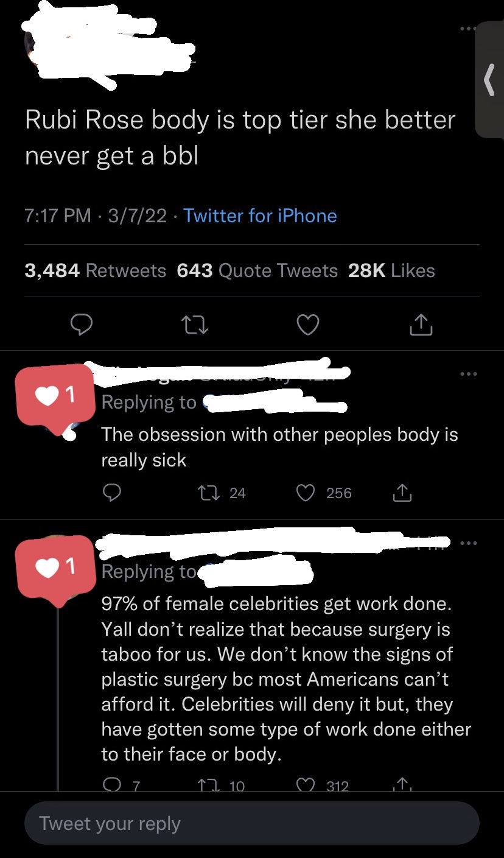Tap reply icon under the main tweet
Viewport: 504px width, 858px height.
pyautogui.click(x=81, y=326)
